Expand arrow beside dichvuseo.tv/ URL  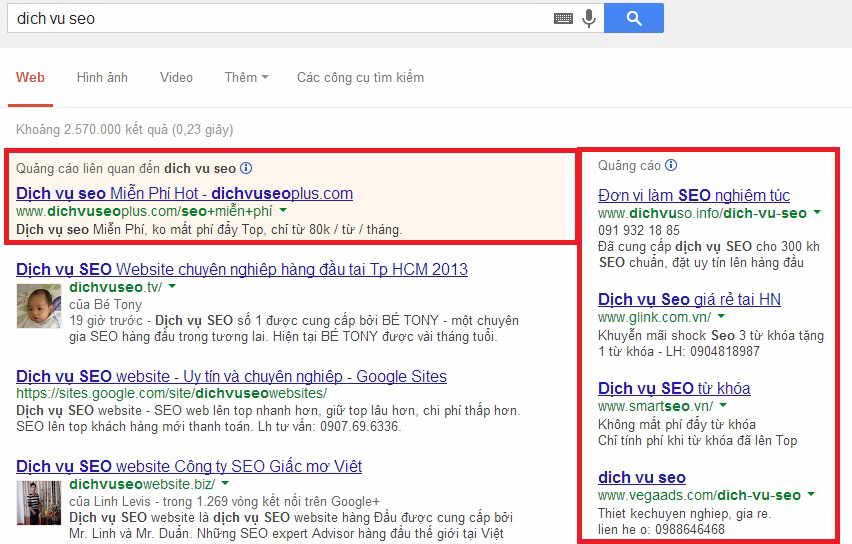click(x=172, y=286)
